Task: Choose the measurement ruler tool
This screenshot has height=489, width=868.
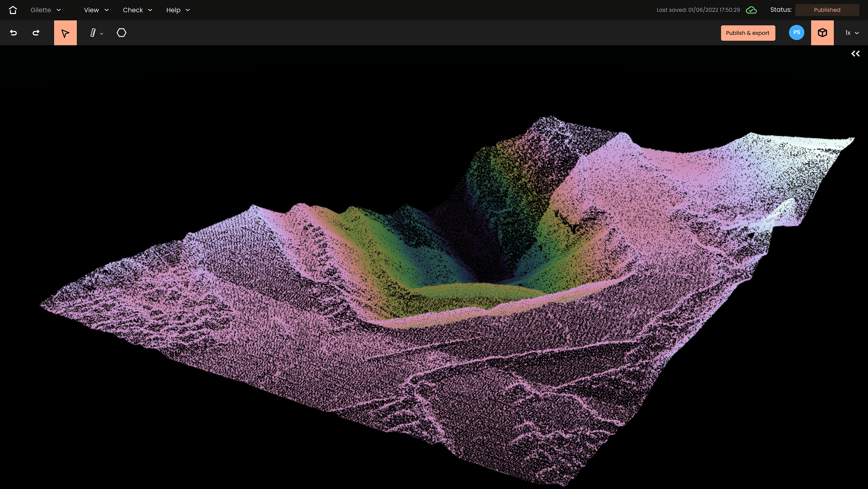Action: tap(93, 33)
